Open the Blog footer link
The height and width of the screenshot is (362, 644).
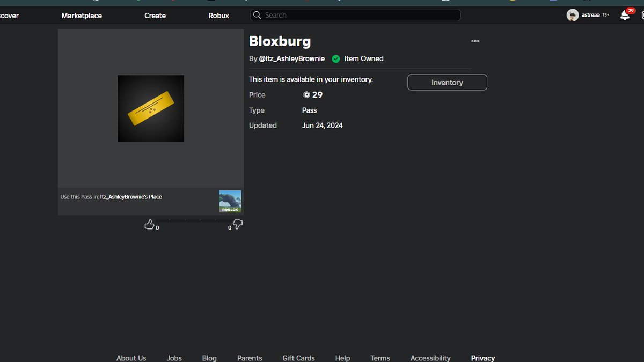coord(209,358)
